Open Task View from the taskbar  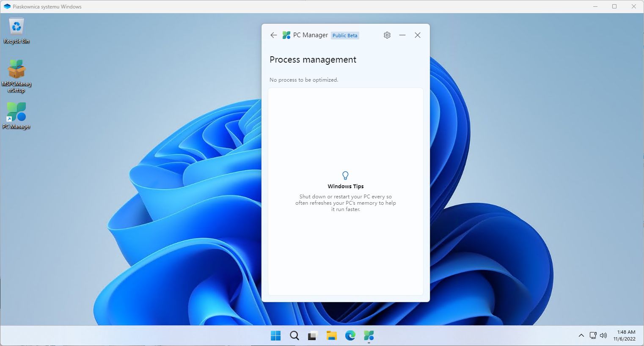pyautogui.click(x=313, y=336)
